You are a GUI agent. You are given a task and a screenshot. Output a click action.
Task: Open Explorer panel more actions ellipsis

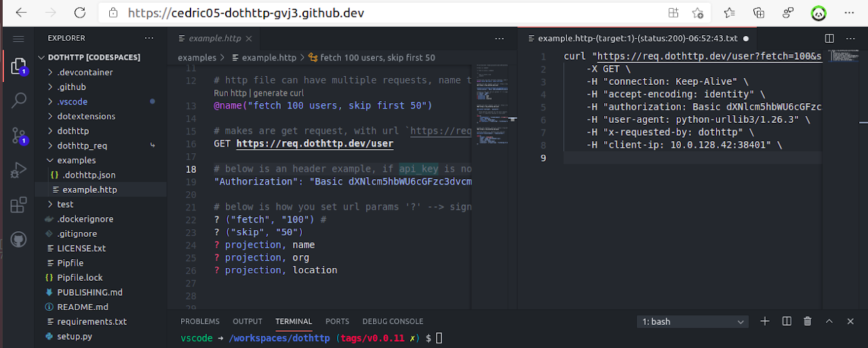149,39
